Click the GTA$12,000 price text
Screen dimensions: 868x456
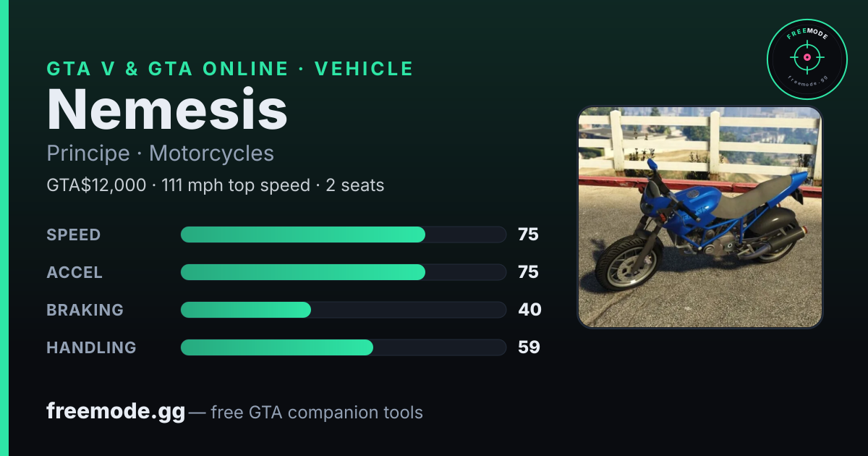tap(96, 185)
